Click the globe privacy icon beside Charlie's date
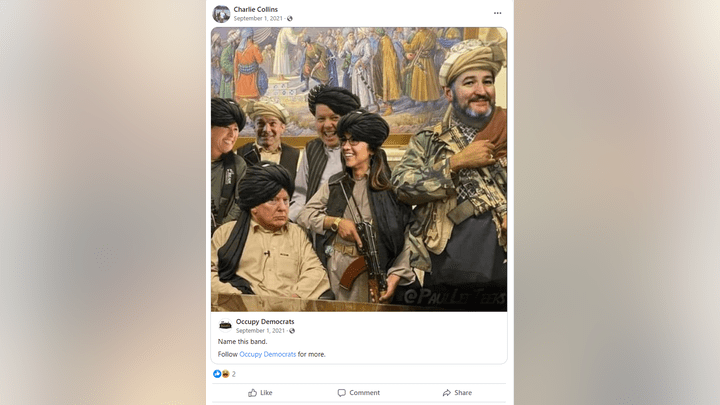This screenshot has width=720, height=405. coord(290,18)
